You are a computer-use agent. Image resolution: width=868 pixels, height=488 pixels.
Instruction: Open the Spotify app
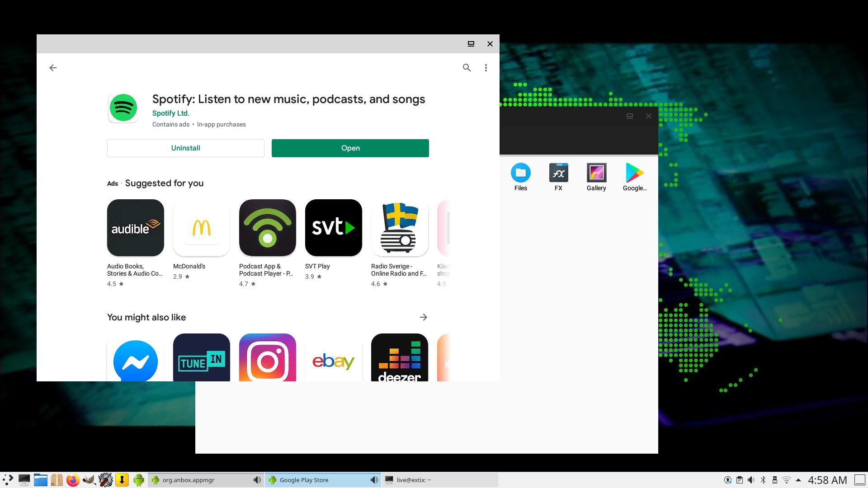point(350,148)
